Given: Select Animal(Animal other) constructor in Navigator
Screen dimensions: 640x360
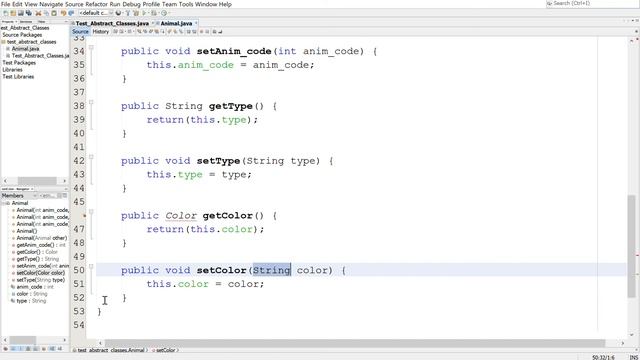Looking at the screenshot, I should tap(41, 238).
